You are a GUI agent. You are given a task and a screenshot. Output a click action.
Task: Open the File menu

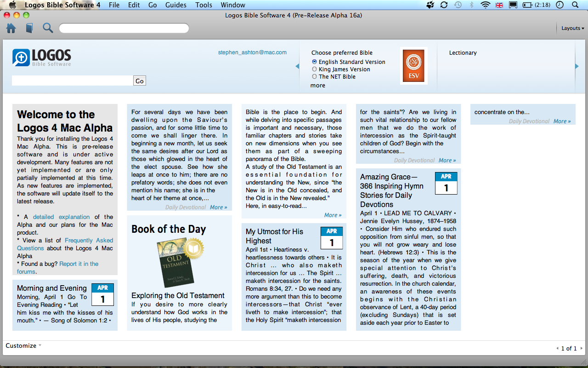(114, 5)
